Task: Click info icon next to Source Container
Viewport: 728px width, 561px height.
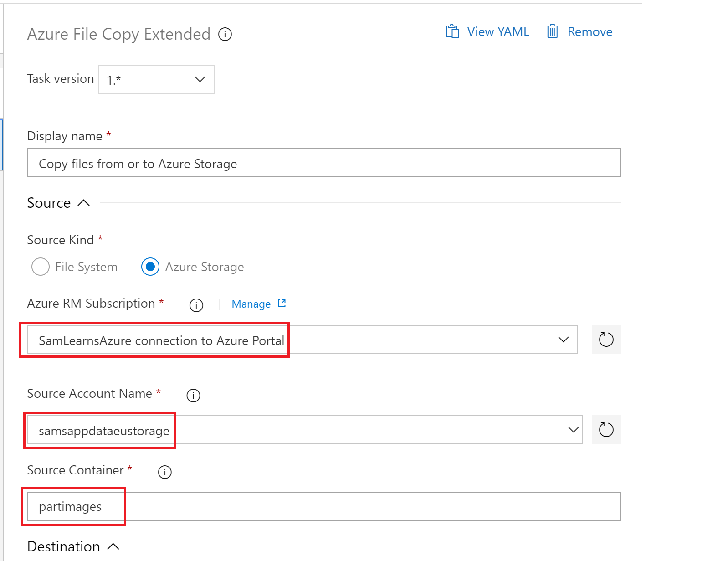Action: (165, 472)
